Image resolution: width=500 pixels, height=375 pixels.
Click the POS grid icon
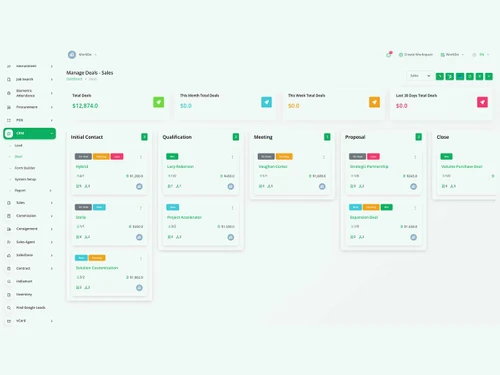(x=9, y=120)
